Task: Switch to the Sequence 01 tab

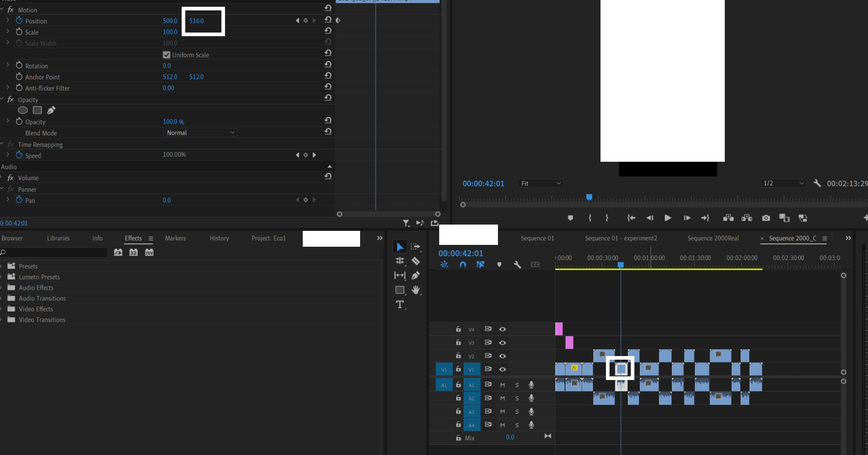Action: [x=537, y=238]
